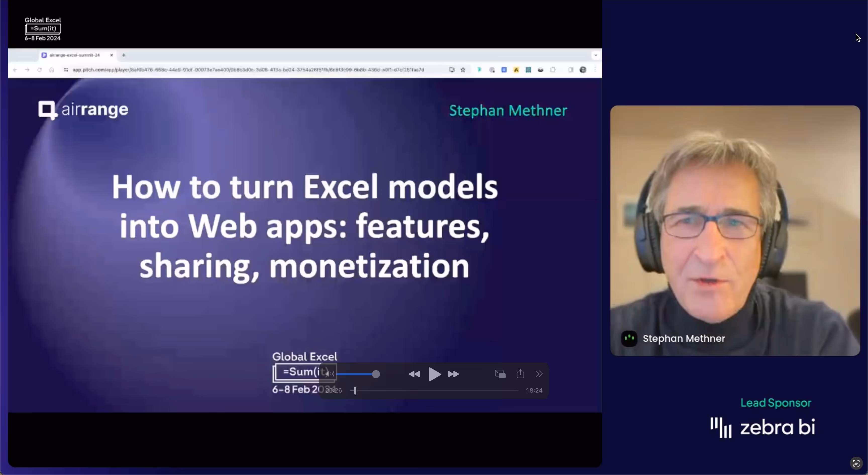The width and height of the screenshot is (868, 475).
Task: Click the rewind button
Action: coord(414,374)
